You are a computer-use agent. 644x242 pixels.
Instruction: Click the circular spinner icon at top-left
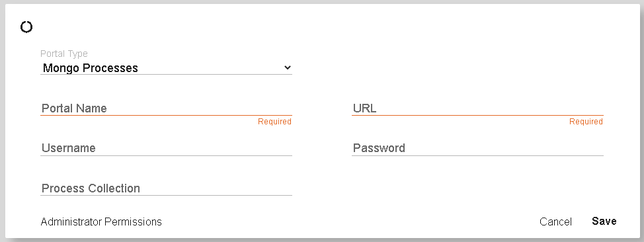26,27
